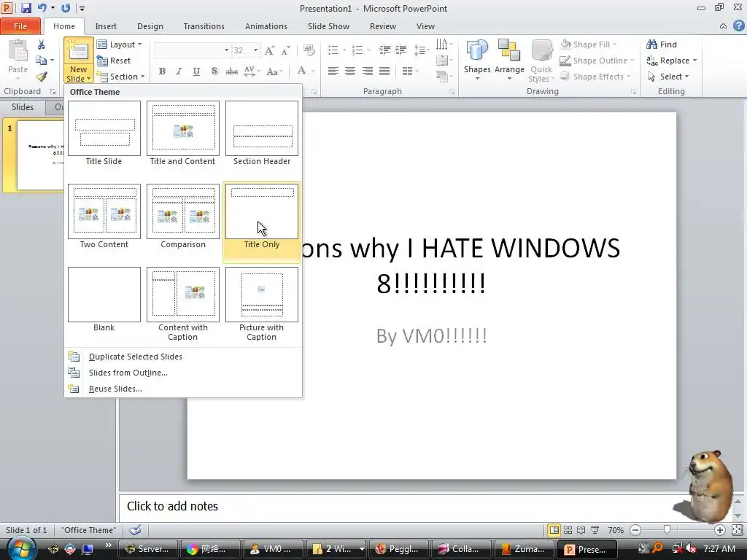This screenshot has width=747, height=560.
Task: Click the Find button
Action: (662, 44)
